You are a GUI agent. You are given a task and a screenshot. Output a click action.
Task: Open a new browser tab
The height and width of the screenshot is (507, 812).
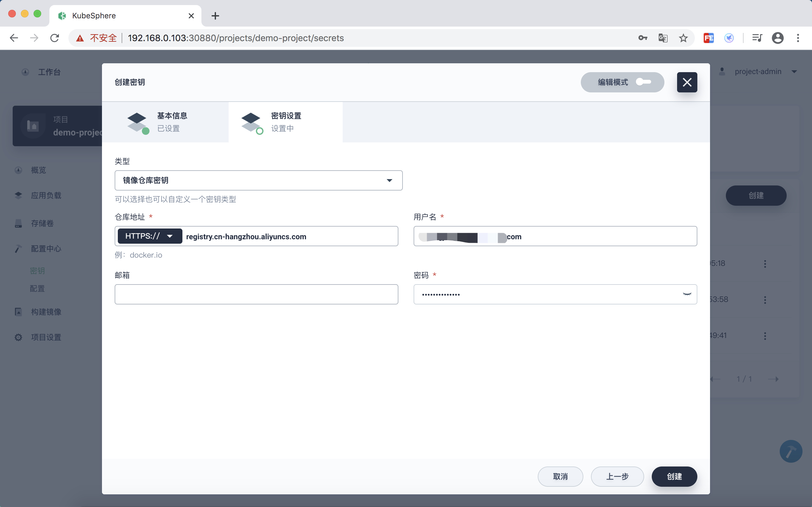click(215, 16)
